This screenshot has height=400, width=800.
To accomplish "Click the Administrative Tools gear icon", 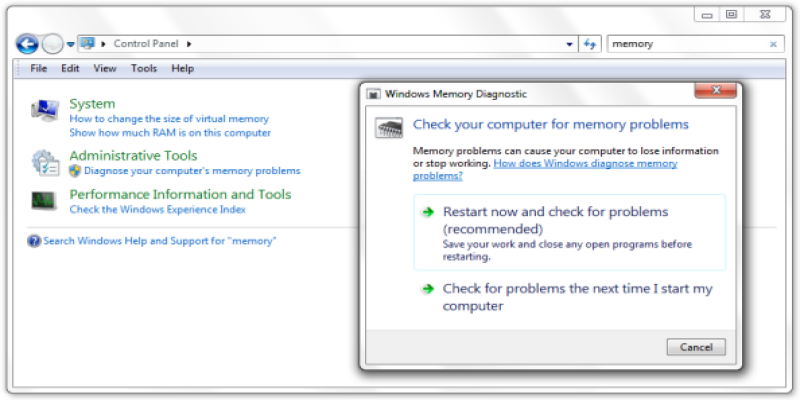I will pos(46,163).
